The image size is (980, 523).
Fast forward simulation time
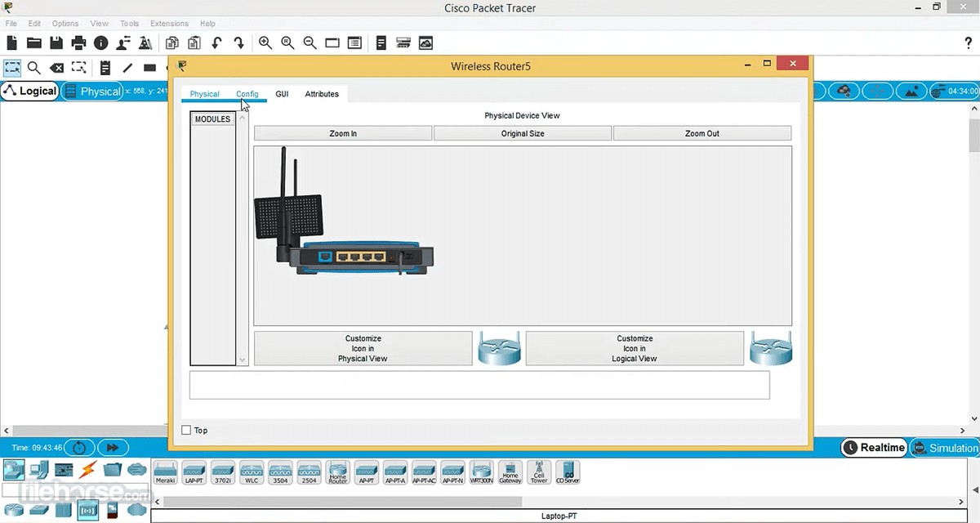tap(113, 447)
